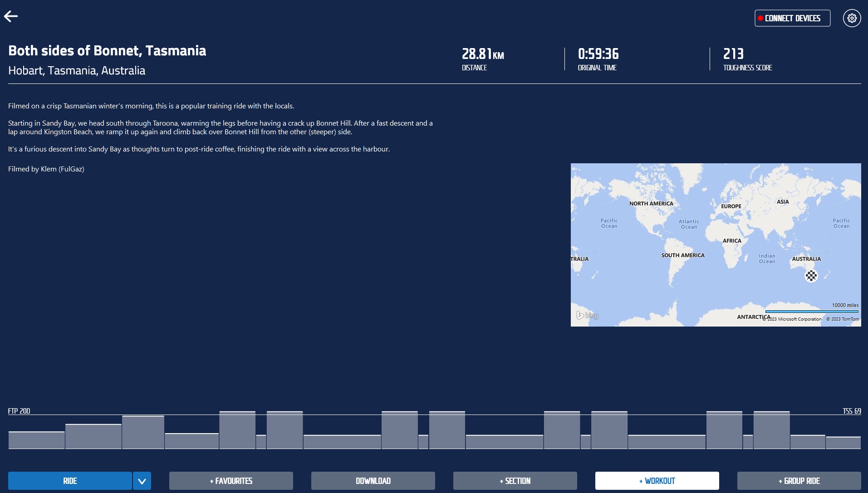
Task: Click the + Section button
Action: [x=515, y=481]
